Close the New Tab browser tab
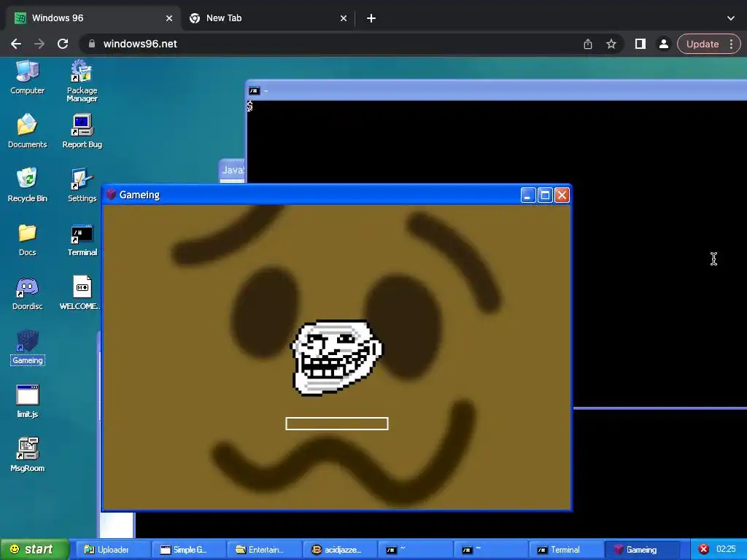 pos(344,18)
